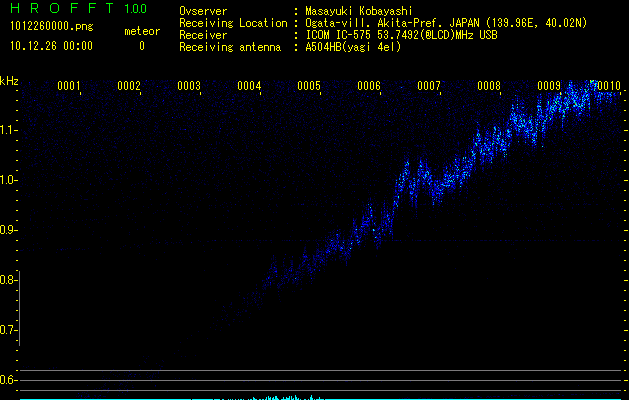Select the file name 1012260000.png
This screenshot has width=629, height=400.
coord(52,27)
